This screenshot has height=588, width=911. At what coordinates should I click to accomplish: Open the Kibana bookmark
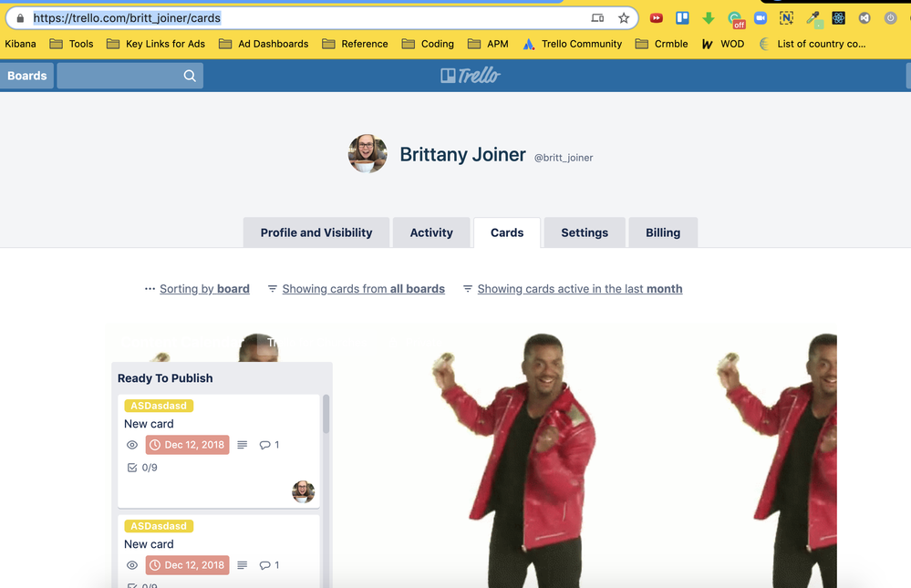[x=20, y=44]
